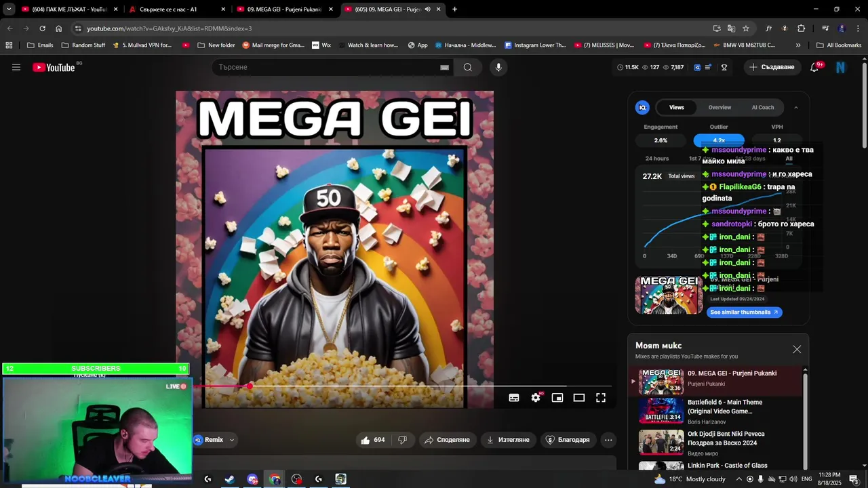This screenshot has height=488, width=868.
Task: Click See similar thumbnails link
Action: [x=745, y=312]
